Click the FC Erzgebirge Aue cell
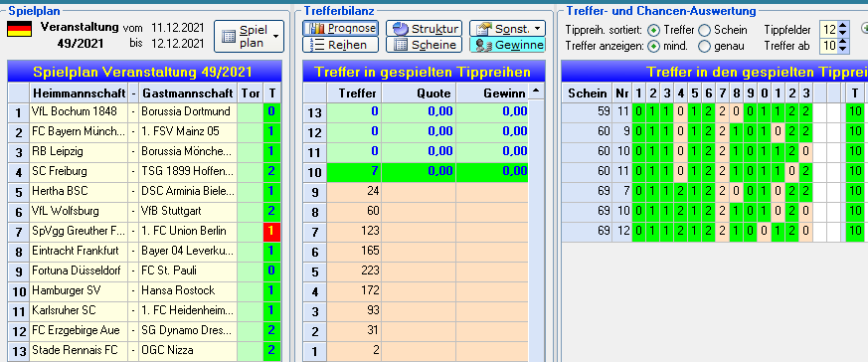 pos(80,331)
